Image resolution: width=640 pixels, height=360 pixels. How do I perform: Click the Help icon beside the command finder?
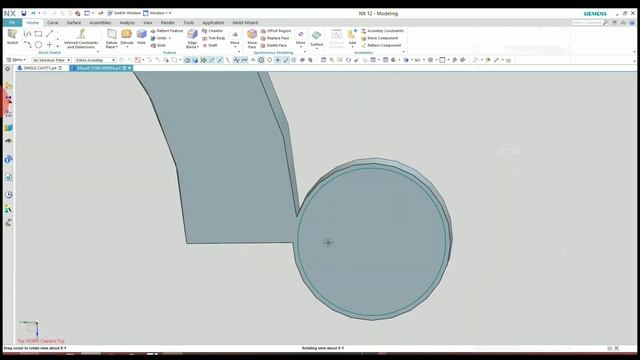tap(631, 23)
